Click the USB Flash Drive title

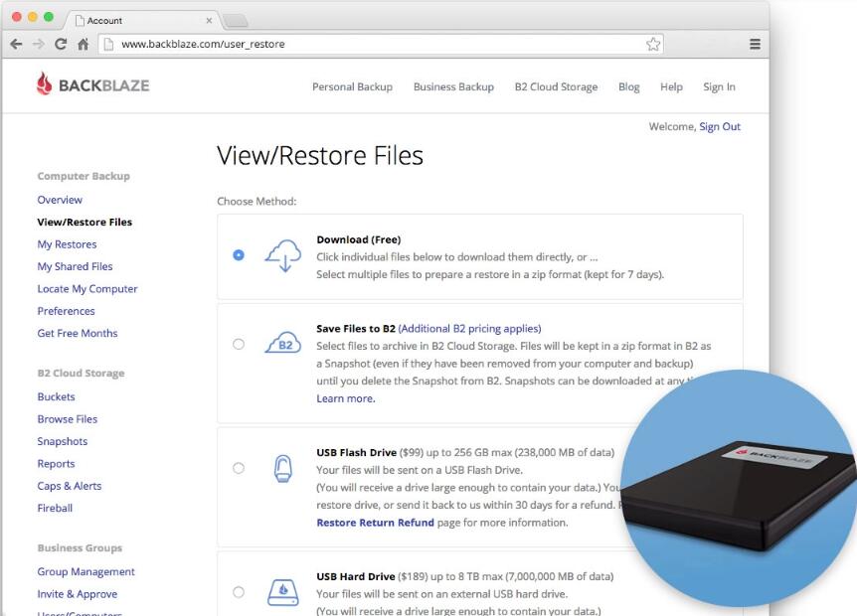point(356,453)
